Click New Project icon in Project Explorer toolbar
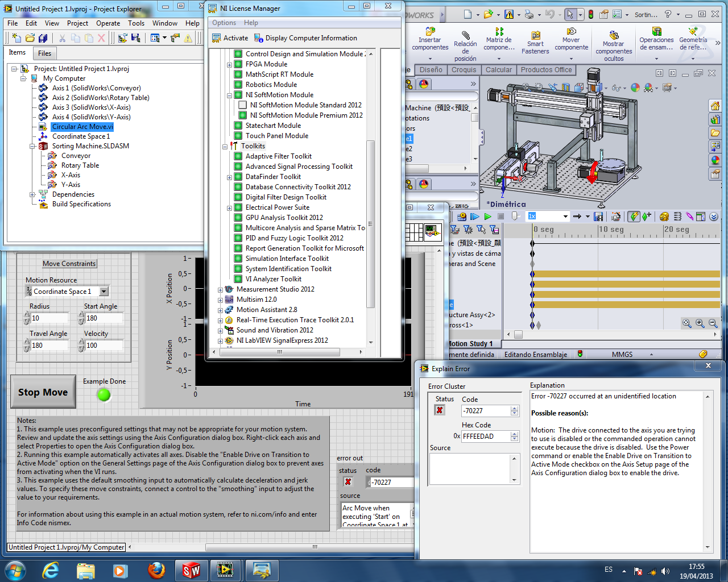Screen dimensions: 728x582 pyautogui.click(x=16, y=38)
